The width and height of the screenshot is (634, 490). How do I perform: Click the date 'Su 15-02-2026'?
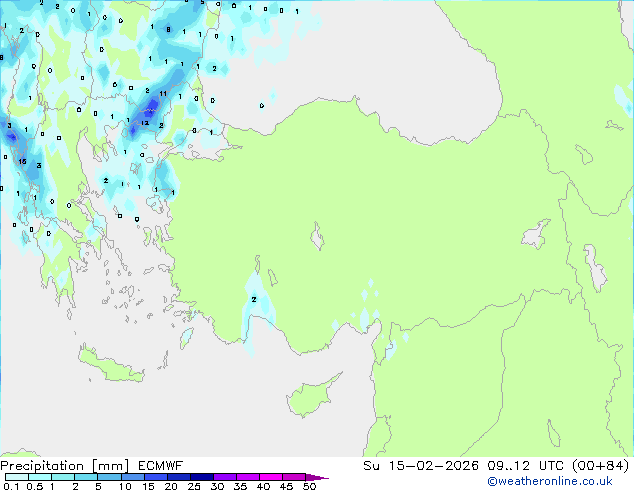[421, 466]
